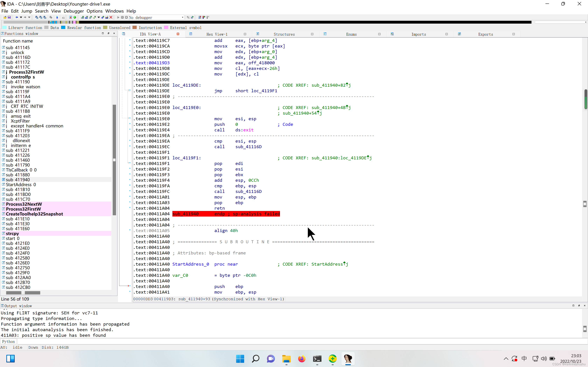Screen dimensions: 588x367
Task: Save the database using the Save icon
Action: (x=9, y=17)
